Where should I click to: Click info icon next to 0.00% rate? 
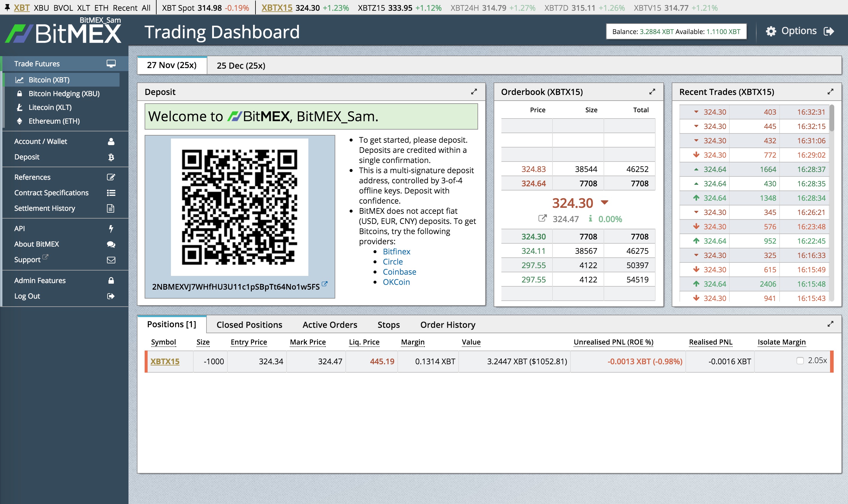[x=590, y=218]
